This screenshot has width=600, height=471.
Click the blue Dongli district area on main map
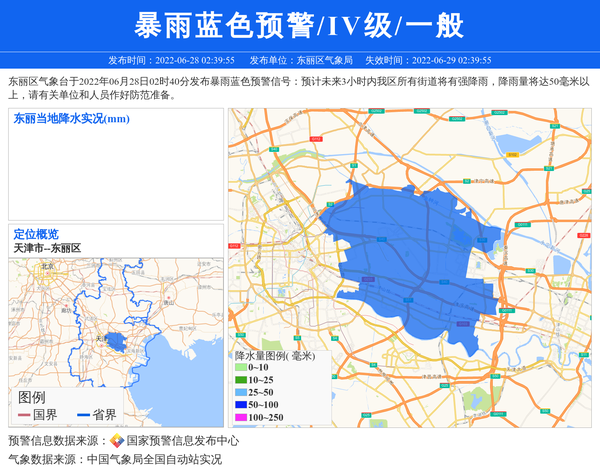pos(410,260)
